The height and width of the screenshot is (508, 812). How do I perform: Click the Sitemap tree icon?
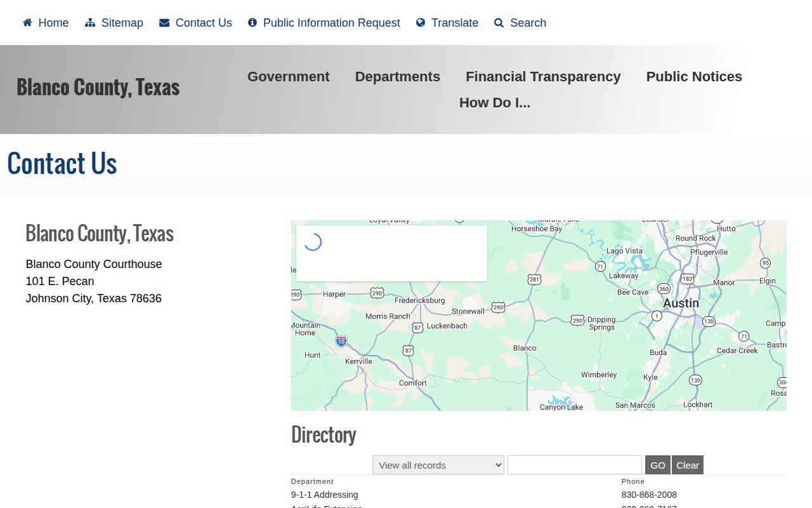point(90,23)
